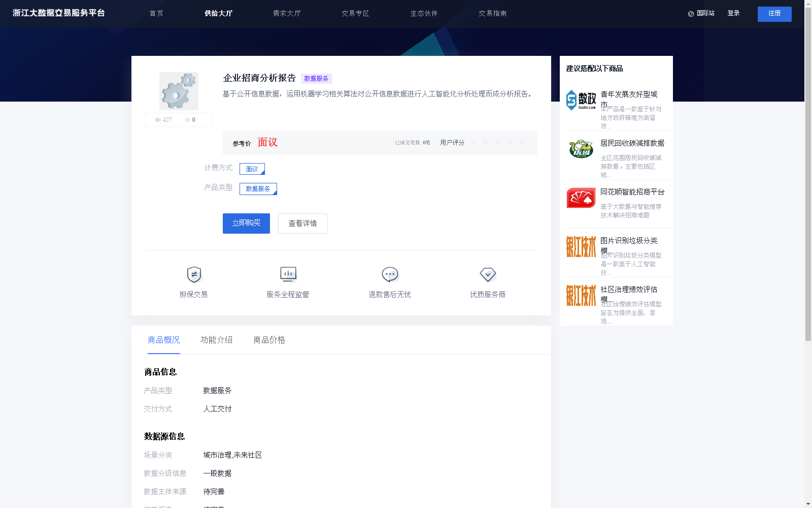Open the 图片识别垃圾分类模 recommended product
Image resolution: width=812 pixels, height=508 pixels.
click(x=629, y=245)
